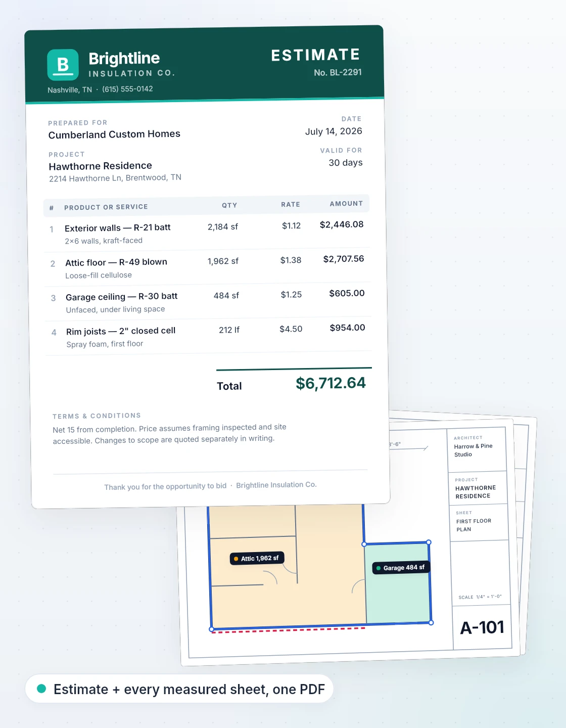Click the Estimate + every measured sheet pill
This screenshot has width=566, height=728.
click(x=179, y=689)
